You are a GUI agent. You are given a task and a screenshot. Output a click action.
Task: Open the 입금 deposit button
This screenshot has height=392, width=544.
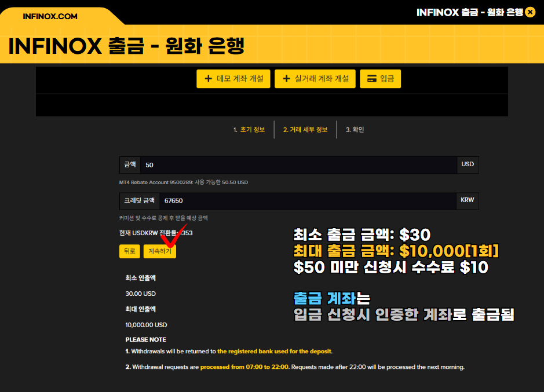point(380,79)
